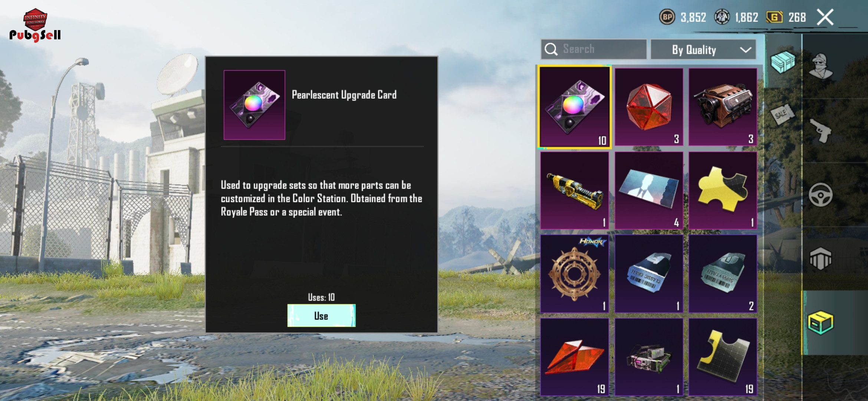The image size is (868, 401).
Task: Select the yellow puzzle piece item
Action: [x=723, y=190]
